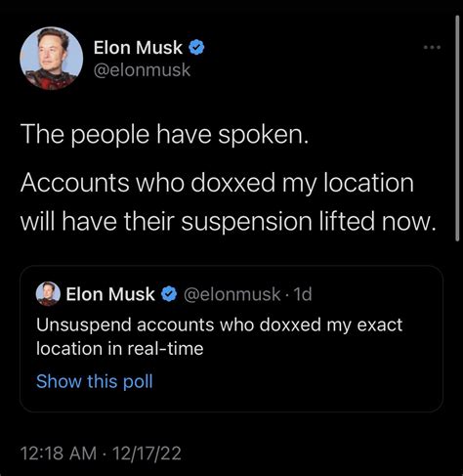Click the line "Accounts who doxxed my location"
Image resolution: width=463 pixels, height=476 pixels.
click(x=217, y=183)
